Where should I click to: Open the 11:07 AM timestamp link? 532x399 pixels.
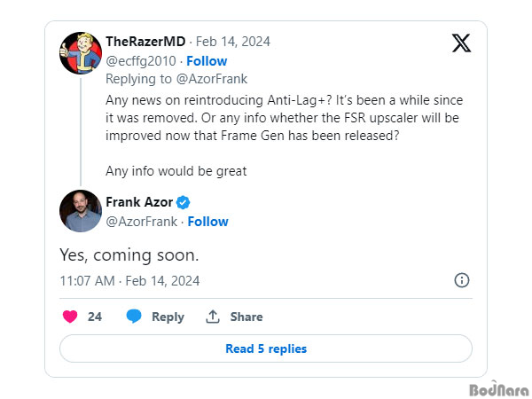coord(129,281)
